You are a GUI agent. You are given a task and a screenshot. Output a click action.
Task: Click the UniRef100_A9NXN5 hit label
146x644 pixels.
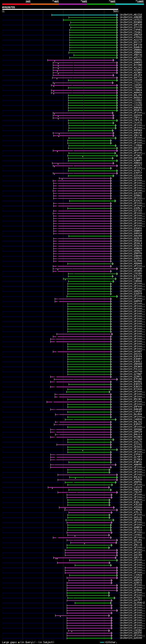131,17
